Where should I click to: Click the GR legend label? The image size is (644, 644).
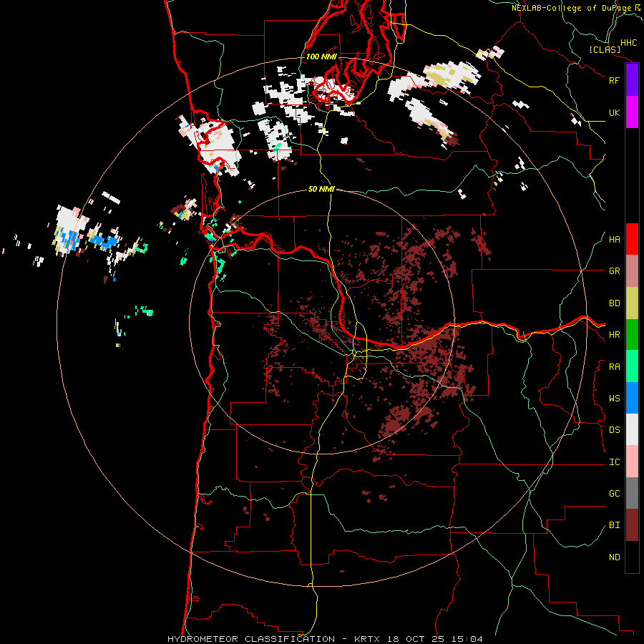[x=614, y=271]
